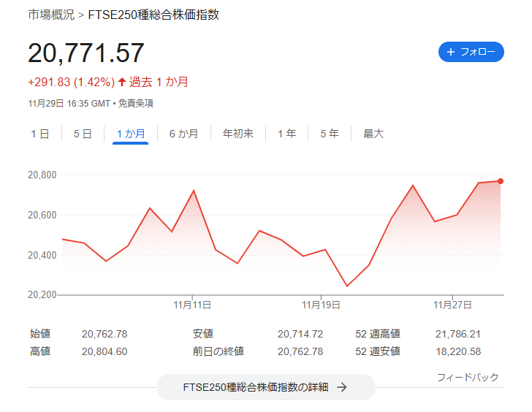Viewport: 532px width, 412px height.
Task: Select the 1か月 time range tab
Action: 131,134
